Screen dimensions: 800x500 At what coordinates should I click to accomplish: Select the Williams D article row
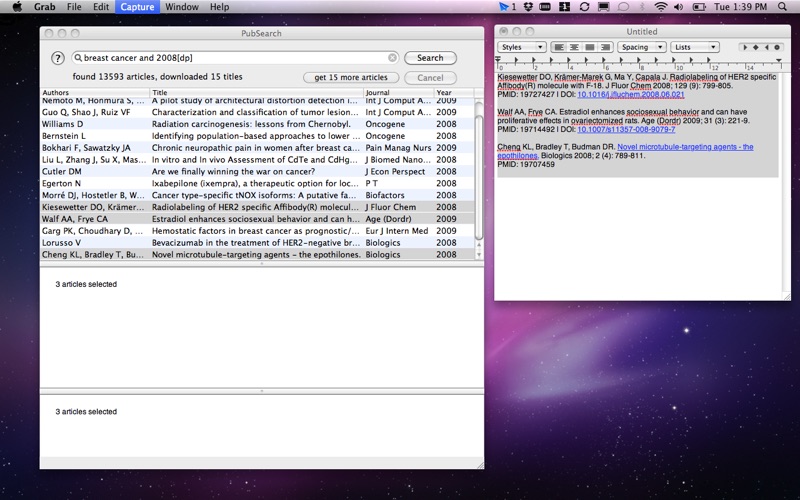coord(257,124)
